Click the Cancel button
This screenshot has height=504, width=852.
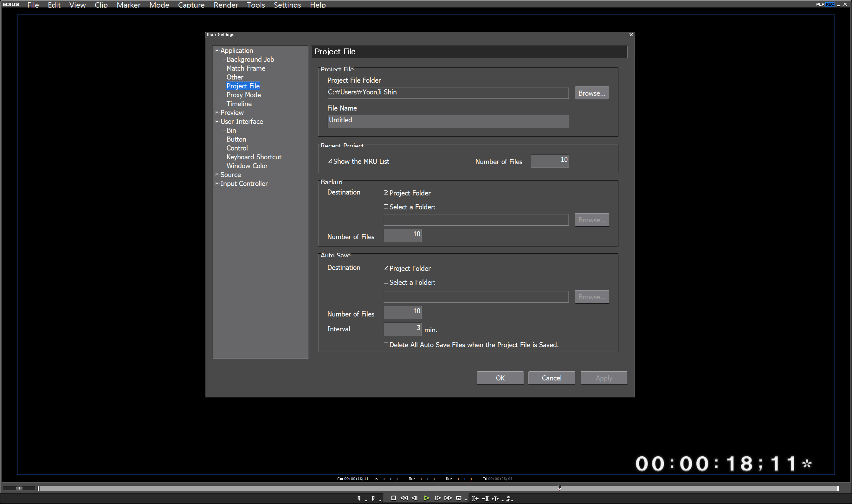pos(551,378)
